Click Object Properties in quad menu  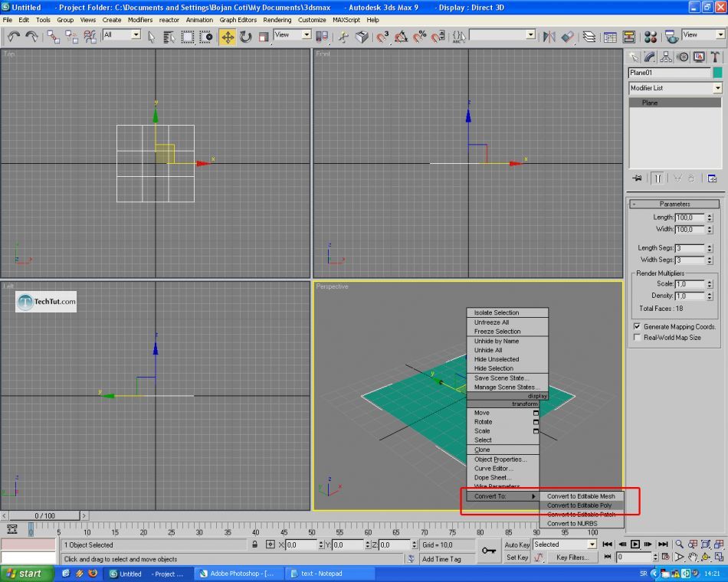click(x=503, y=459)
